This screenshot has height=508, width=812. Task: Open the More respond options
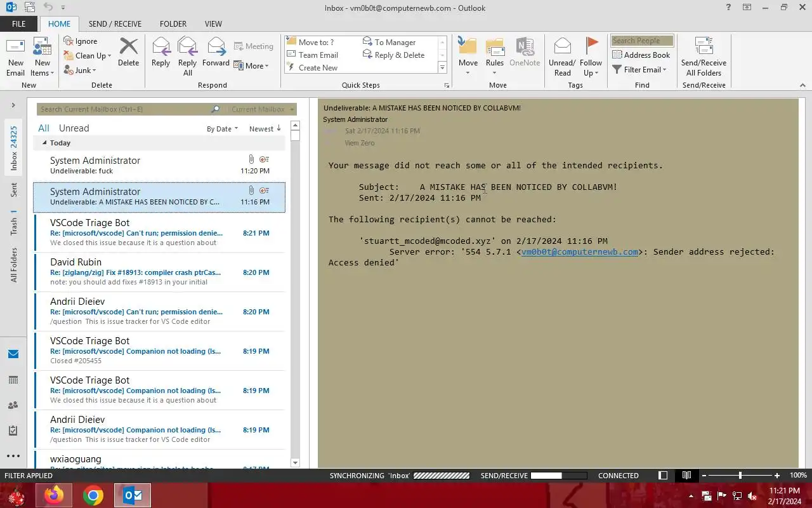(x=251, y=65)
